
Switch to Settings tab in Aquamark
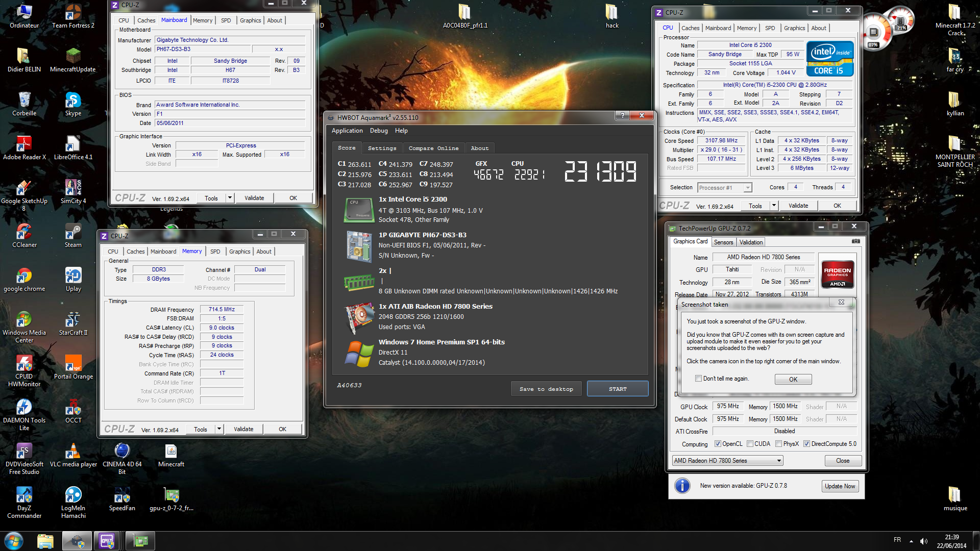click(382, 148)
